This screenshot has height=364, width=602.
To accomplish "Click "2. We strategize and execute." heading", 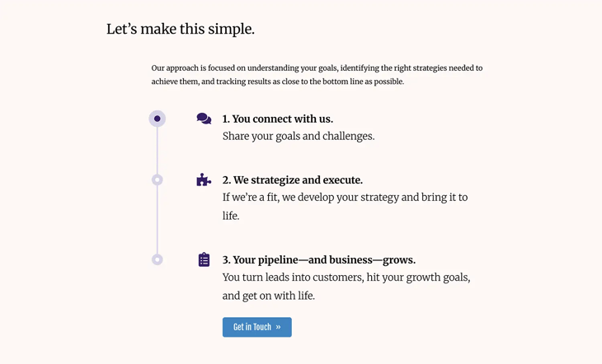I will coord(293,180).
